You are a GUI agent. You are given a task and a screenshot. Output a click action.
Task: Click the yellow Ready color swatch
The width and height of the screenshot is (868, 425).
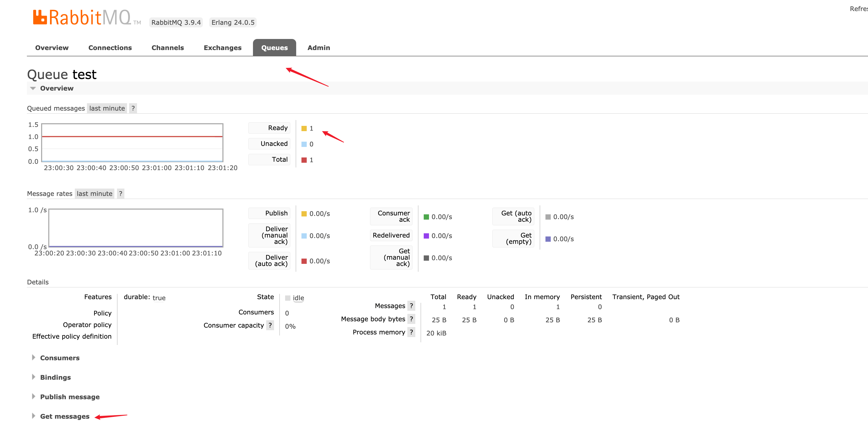coord(304,129)
